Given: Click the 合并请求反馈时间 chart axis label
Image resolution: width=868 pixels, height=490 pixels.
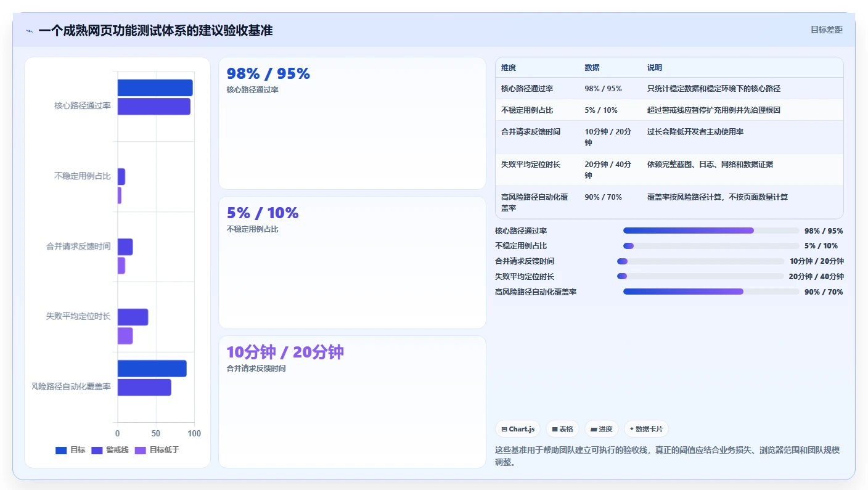Looking at the screenshot, I should 78,247.
